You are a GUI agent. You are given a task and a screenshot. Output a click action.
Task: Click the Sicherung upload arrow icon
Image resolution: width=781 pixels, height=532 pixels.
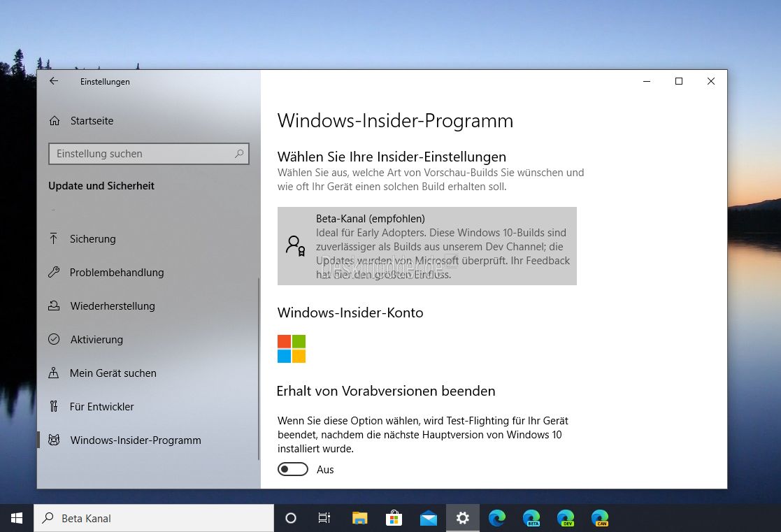(x=54, y=238)
